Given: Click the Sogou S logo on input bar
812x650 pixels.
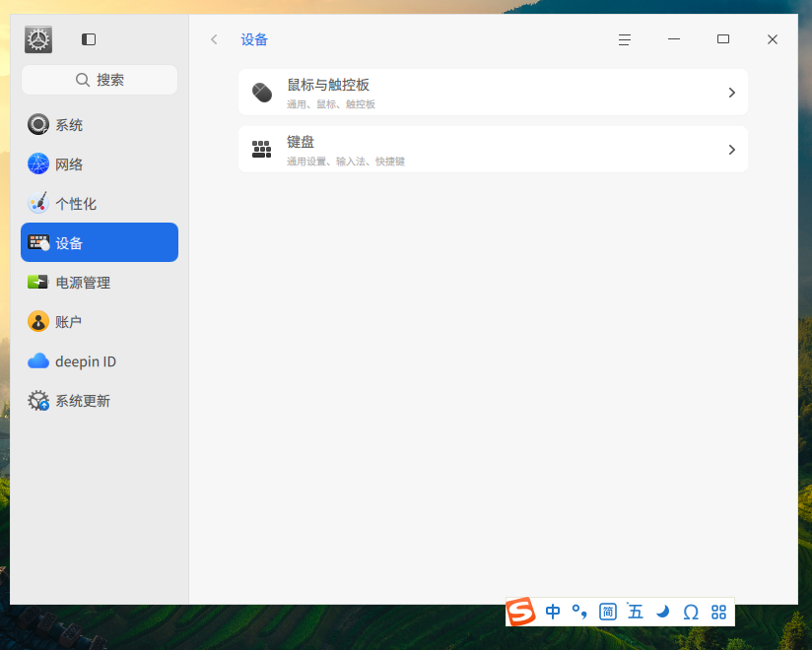Looking at the screenshot, I should click(520, 612).
